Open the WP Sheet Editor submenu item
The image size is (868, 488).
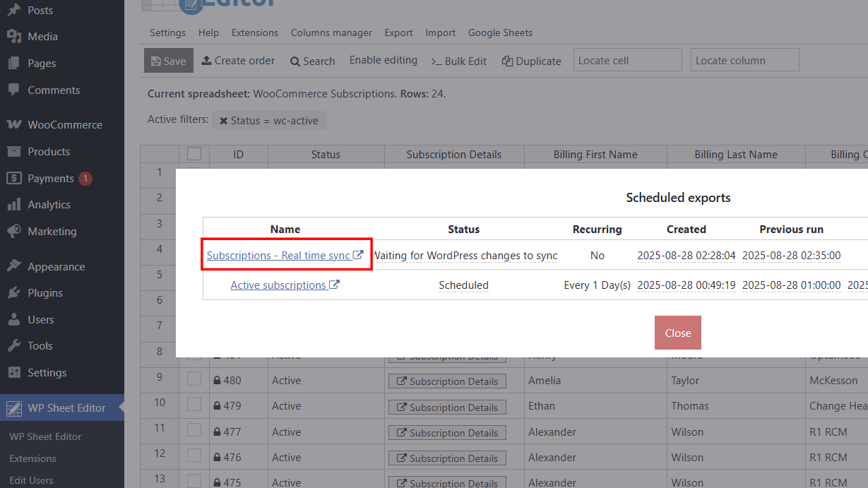point(45,436)
